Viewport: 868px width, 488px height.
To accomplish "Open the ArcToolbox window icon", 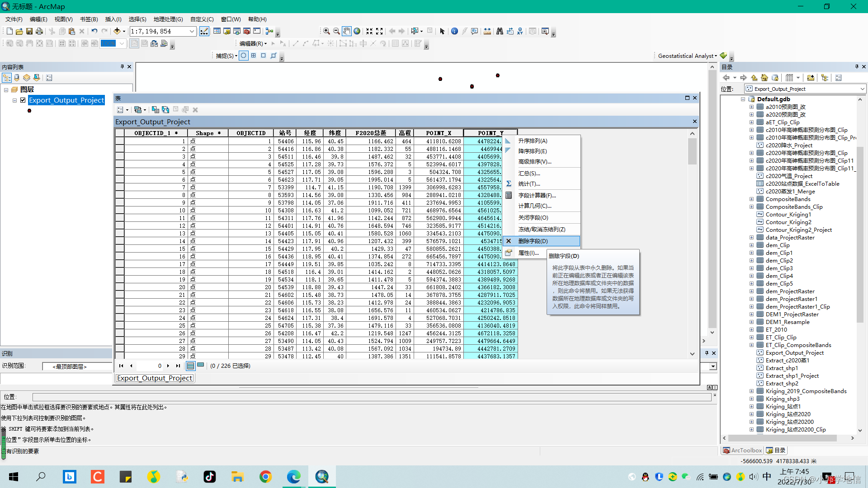I will [247, 31].
